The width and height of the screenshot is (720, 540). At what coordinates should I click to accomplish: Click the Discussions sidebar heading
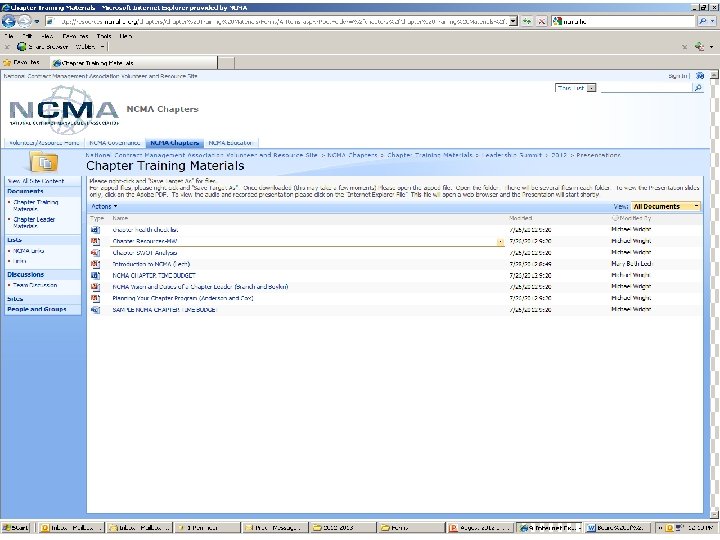click(26, 275)
